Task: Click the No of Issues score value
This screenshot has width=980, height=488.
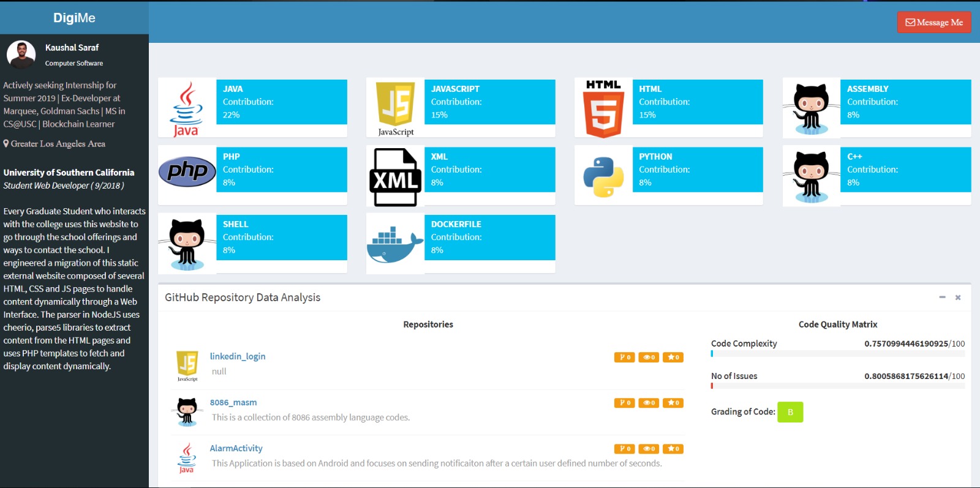Action: (914, 376)
